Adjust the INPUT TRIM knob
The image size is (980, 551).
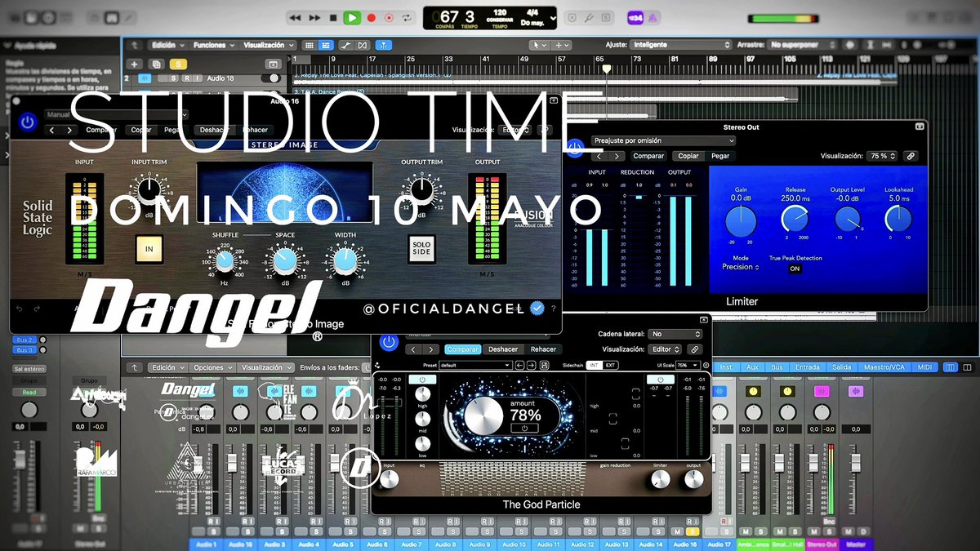pyautogui.click(x=148, y=190)
